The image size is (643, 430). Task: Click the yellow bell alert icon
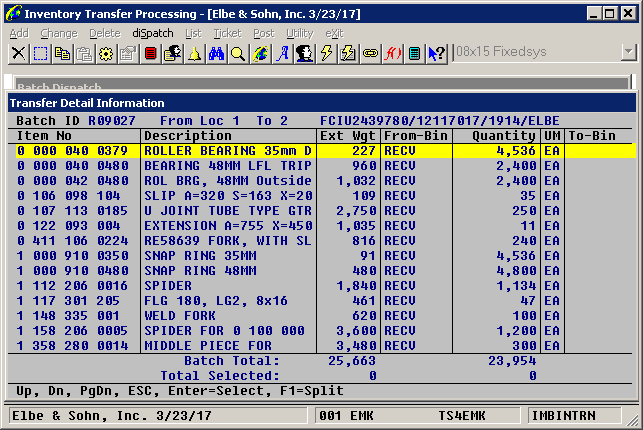194,54
